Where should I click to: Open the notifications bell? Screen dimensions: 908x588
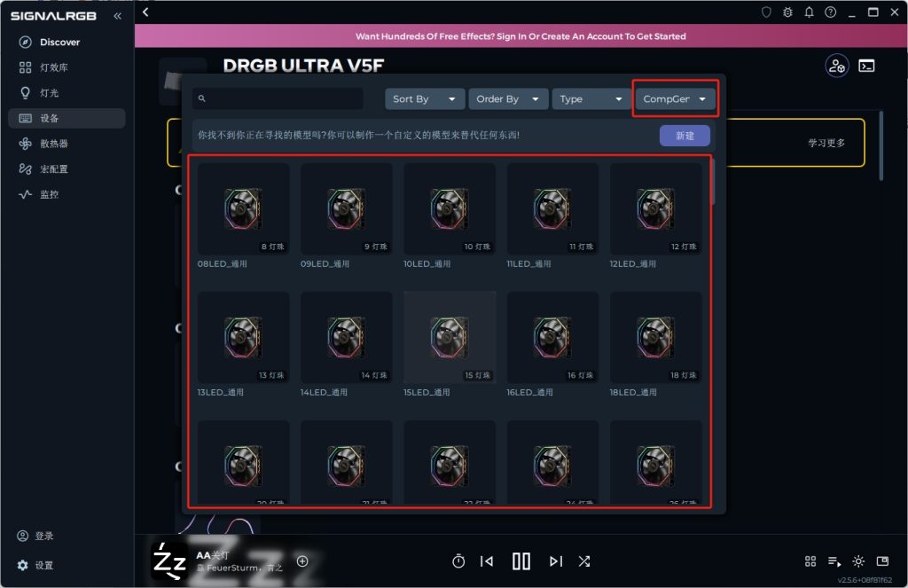click(x=809, y=12)
